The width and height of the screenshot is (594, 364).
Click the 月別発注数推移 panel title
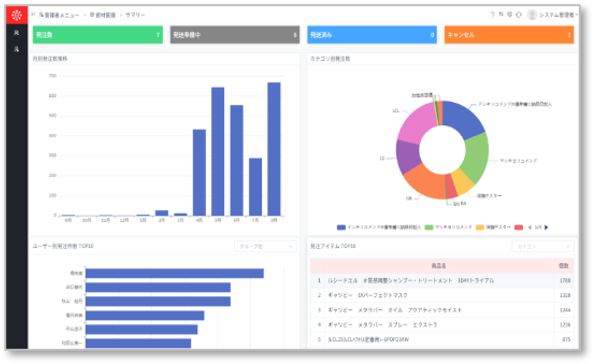pyautogui.click(x=50, y=59)
